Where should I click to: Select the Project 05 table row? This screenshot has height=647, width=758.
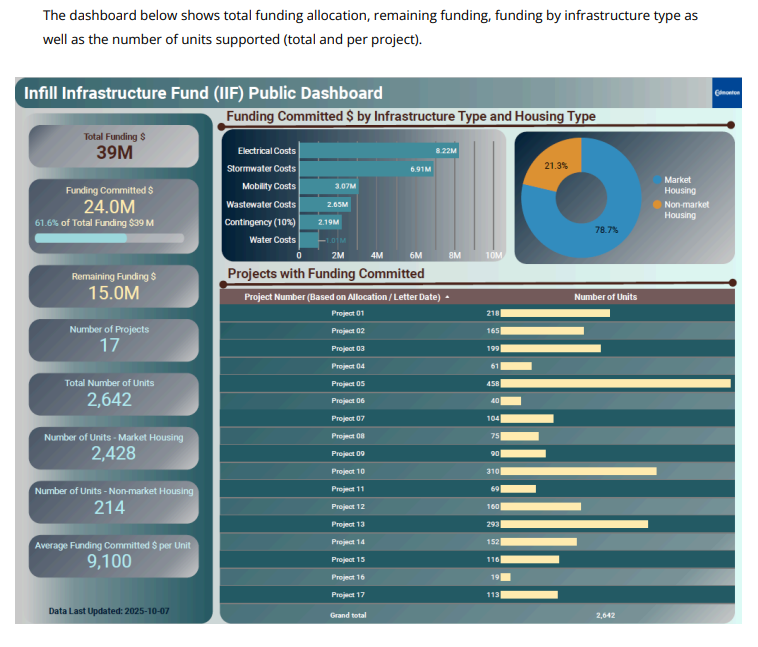tap(476, 383)
